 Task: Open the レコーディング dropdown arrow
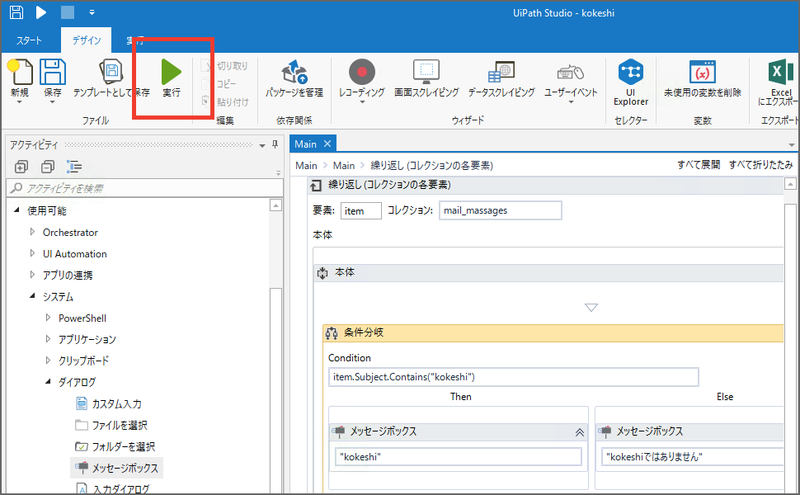click(362, 102)
